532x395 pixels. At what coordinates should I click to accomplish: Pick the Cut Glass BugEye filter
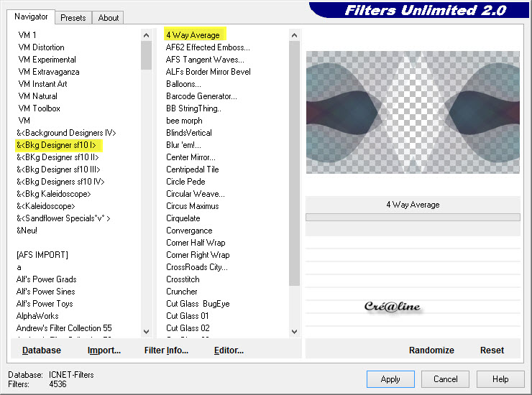(x=198, y=304)
